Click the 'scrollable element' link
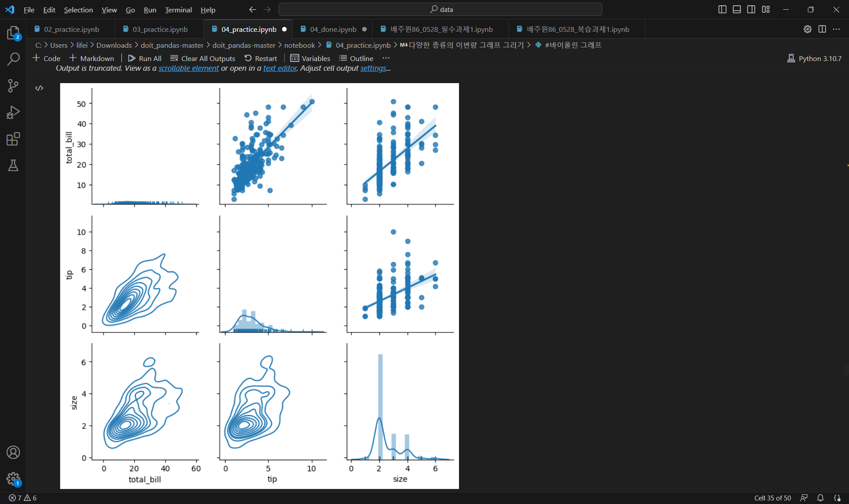Viewport: 849px width, 504px height. tap(188, 68)
